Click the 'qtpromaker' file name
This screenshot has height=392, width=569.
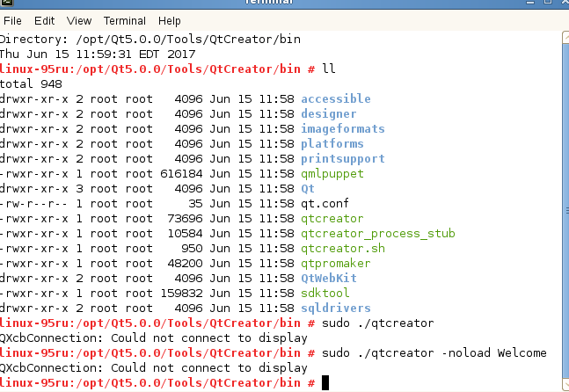[336, 264]
